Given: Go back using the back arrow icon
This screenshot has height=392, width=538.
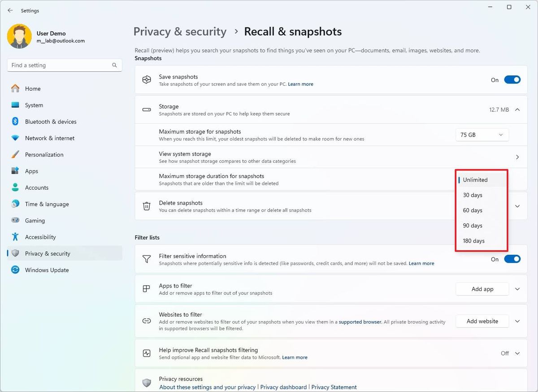Looking at the screenshot, I should click(10, 10).
